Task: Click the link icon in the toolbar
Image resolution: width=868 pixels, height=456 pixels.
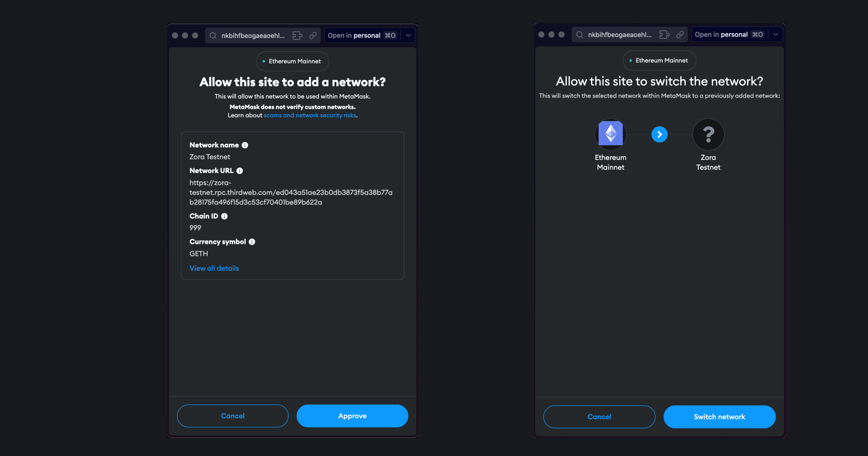Action: click(312, 35)
